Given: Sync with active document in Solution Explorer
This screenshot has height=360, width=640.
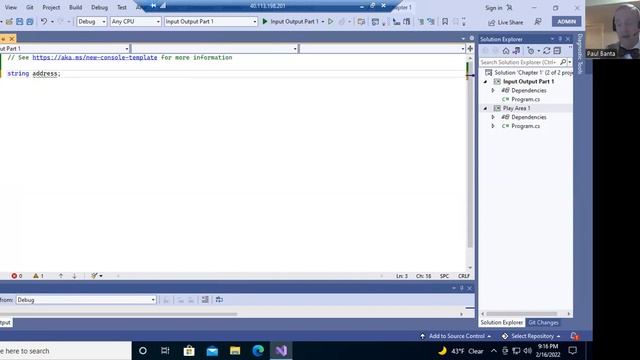Looking at the screenshot, I should tap(547, 51).
